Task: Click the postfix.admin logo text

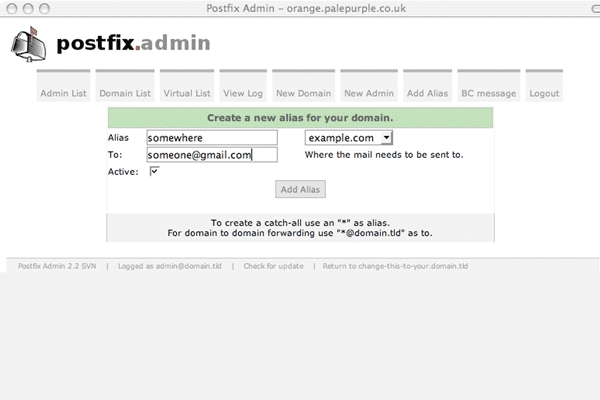Action: pos(133,44)
